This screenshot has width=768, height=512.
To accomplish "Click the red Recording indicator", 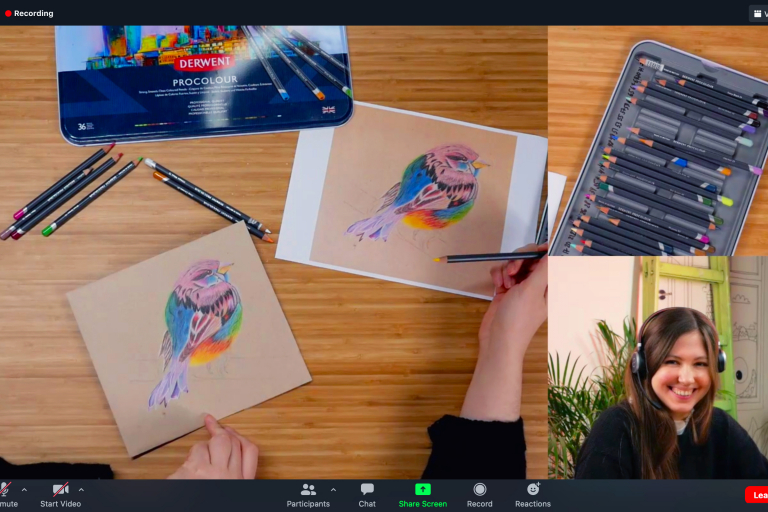I will (29, 13).
